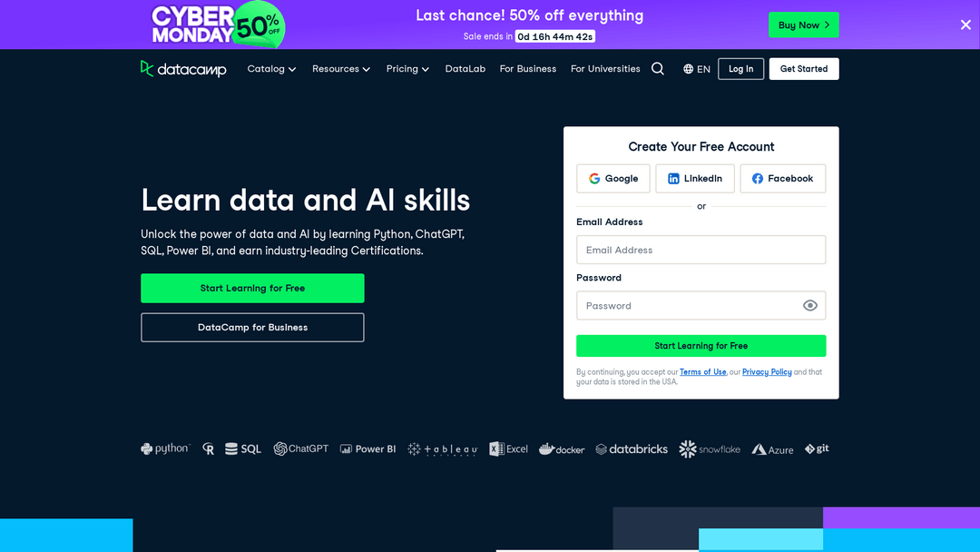The height and width of the screenshot is (552, 980).
Task: Click the sale countdown timer
Action: pyautogui.click(x=555, y=37)
